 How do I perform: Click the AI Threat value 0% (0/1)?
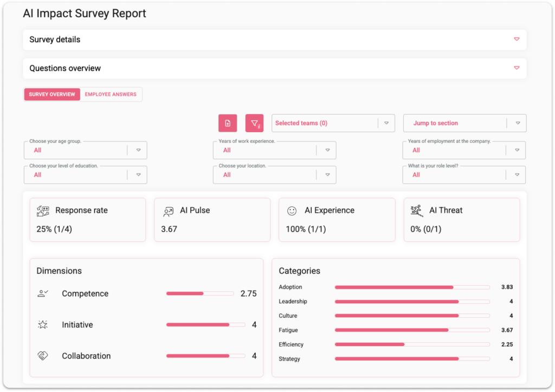tap(426, 229)
